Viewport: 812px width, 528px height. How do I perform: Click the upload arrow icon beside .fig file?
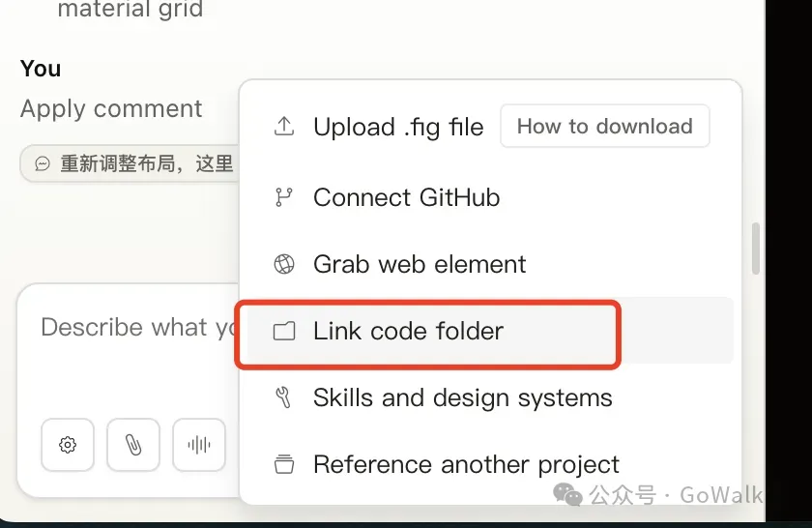click(x=284, y=127)
